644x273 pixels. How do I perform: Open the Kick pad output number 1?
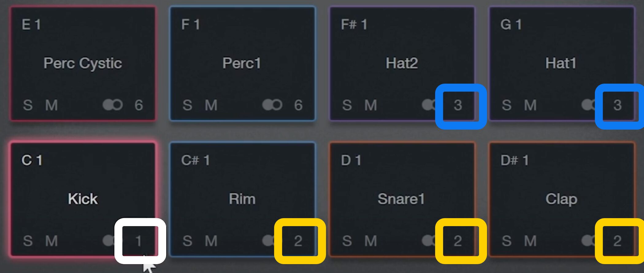[139, 241]
